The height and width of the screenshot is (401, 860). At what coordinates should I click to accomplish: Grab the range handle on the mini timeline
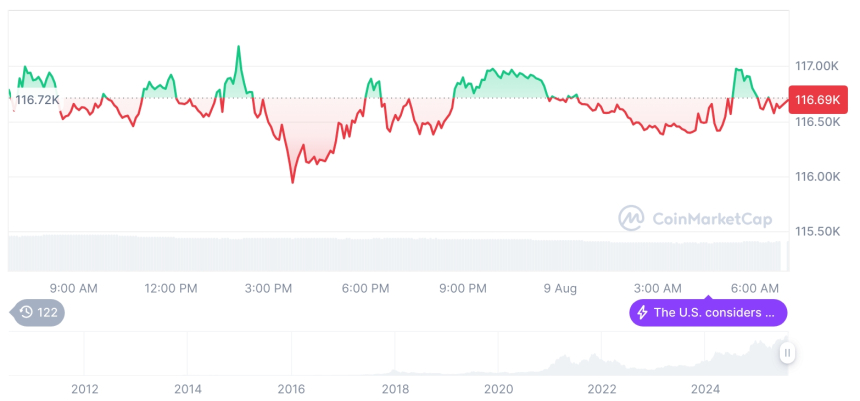click(x=787, y=353)
